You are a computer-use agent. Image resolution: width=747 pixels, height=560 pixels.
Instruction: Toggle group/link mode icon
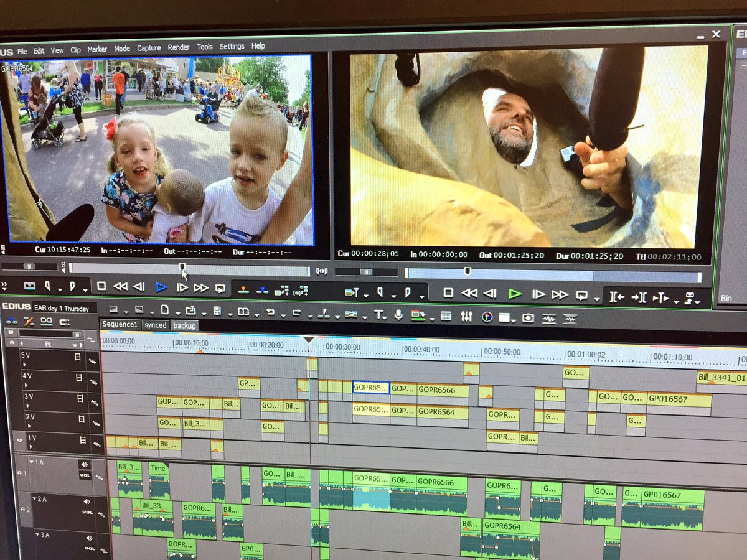coord(47,321)
